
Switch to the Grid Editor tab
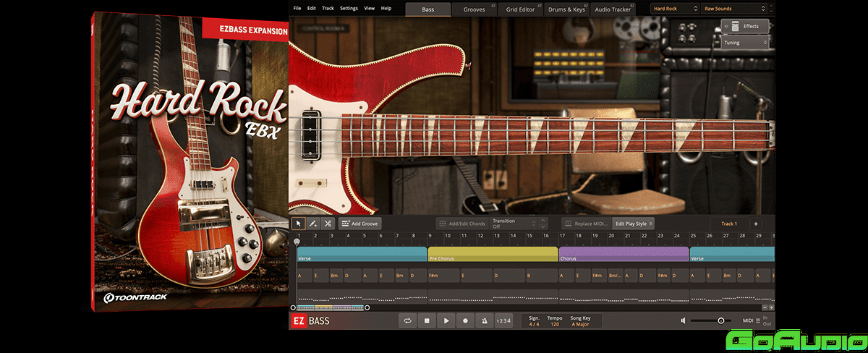tap(520, 9)
